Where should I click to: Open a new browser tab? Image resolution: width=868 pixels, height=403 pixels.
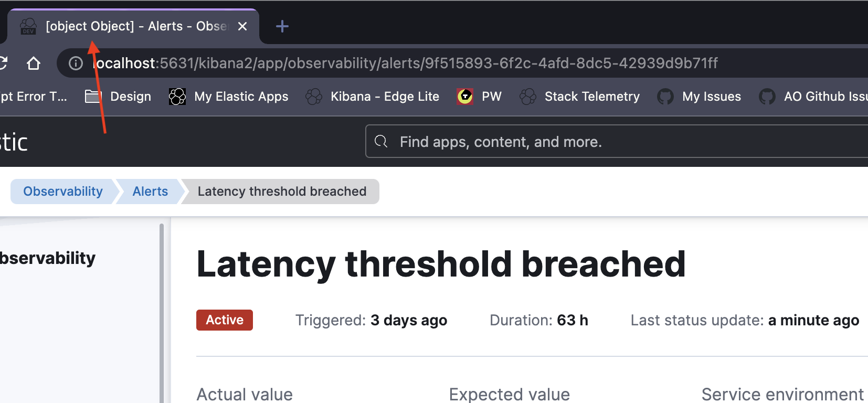tap(282, 26)
